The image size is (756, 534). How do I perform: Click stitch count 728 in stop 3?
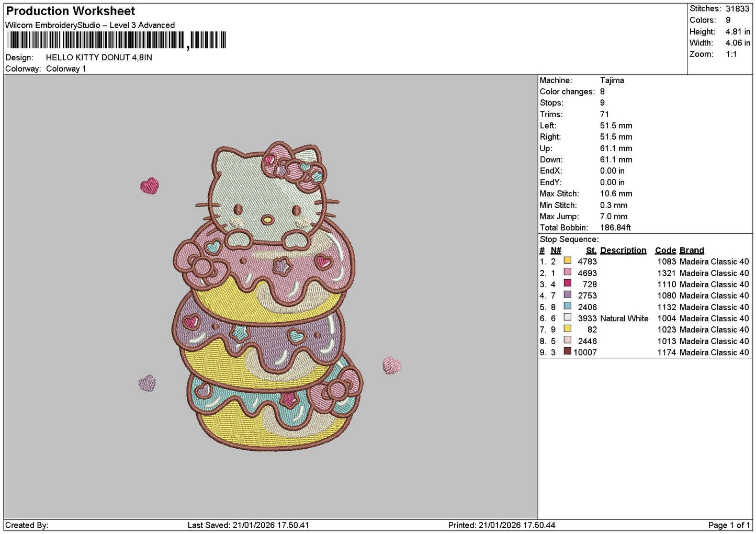[x=590, y=285]
